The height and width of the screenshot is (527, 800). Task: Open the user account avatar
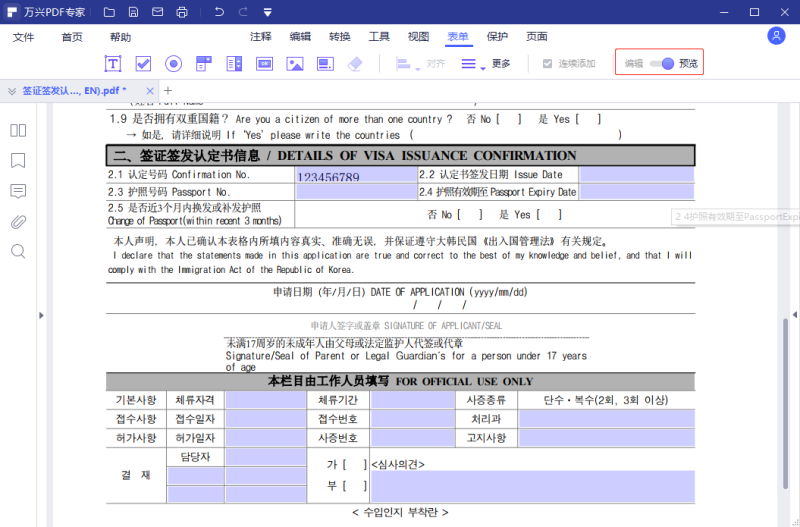776,36
